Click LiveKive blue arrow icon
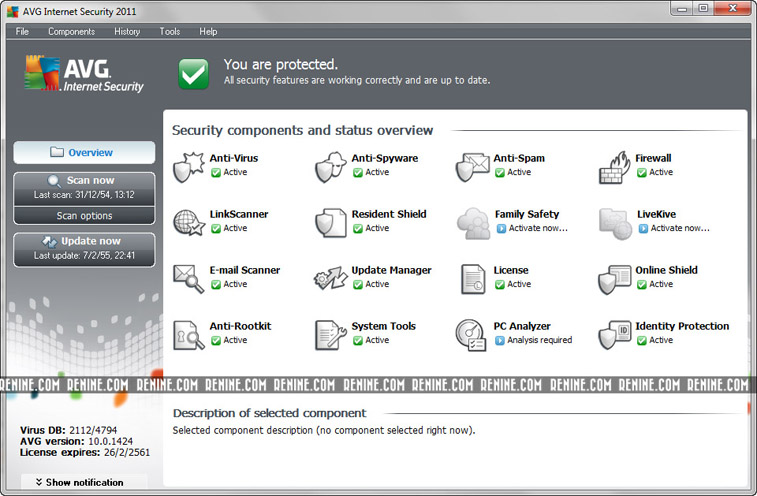The image size is (757, 496). coord(643,228)
